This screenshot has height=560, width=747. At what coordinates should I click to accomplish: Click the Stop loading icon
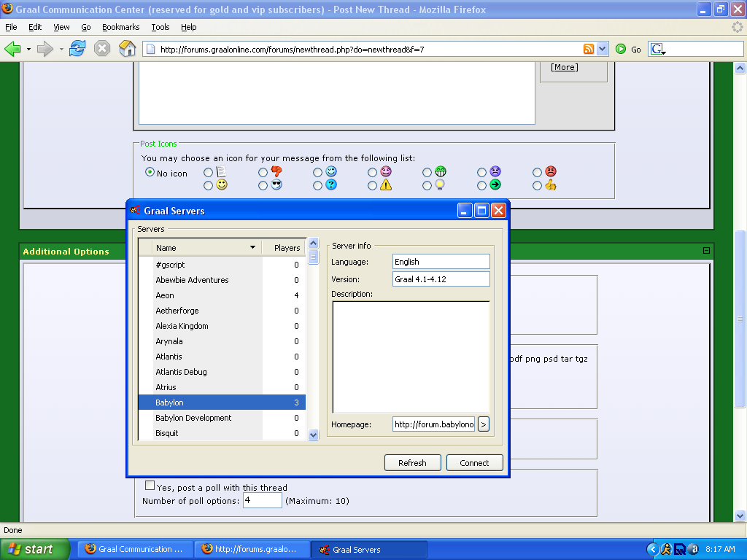(x=102, y=49)
